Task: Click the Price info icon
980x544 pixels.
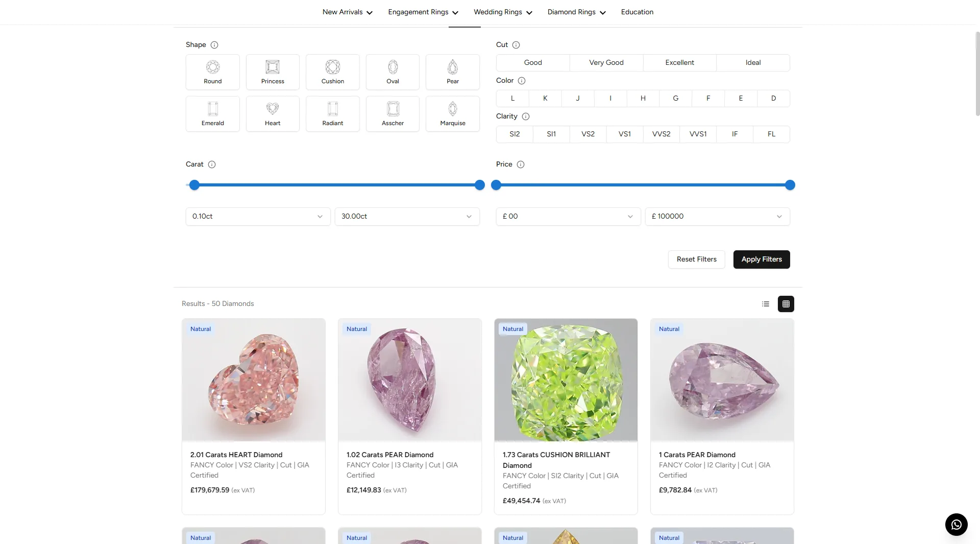Action: point(520,164)
